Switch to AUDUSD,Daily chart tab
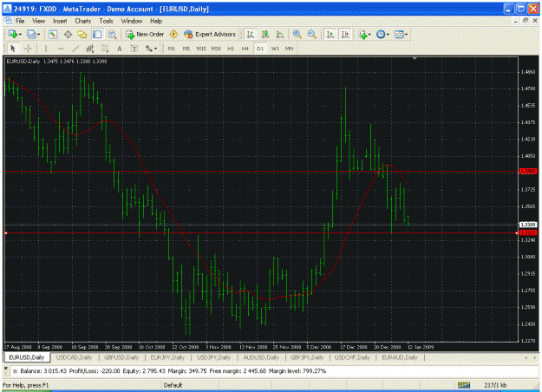The width and height of the screenshot is (542, 392). click(261, 357)
